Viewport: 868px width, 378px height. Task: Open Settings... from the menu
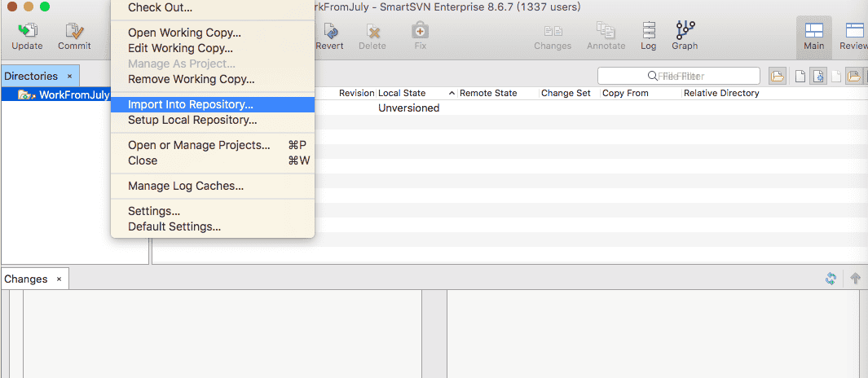213,212
